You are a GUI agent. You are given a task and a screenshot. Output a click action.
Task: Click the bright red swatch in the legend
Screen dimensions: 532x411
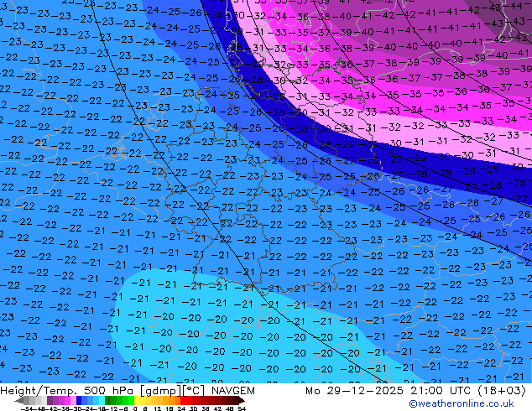click(183, 401)
